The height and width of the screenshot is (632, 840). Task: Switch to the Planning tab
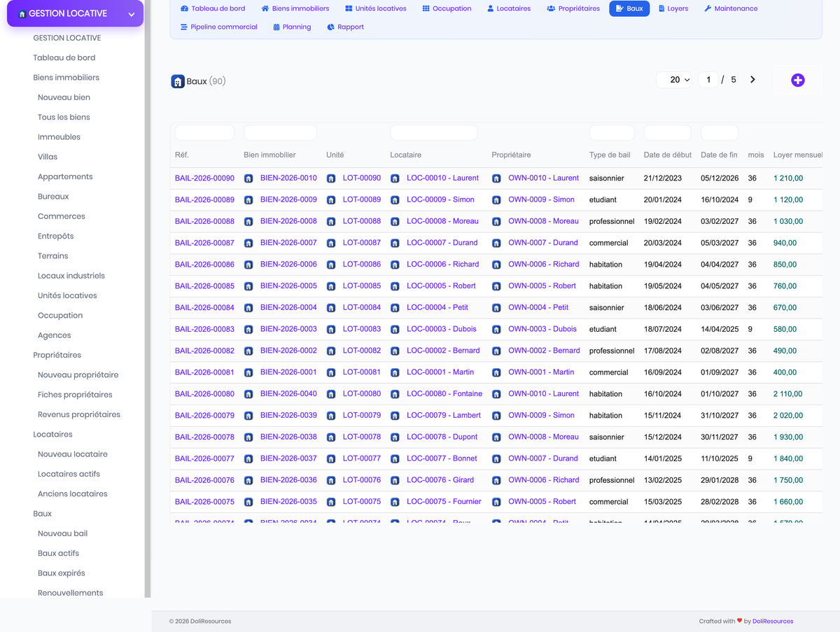coord(292,27)
